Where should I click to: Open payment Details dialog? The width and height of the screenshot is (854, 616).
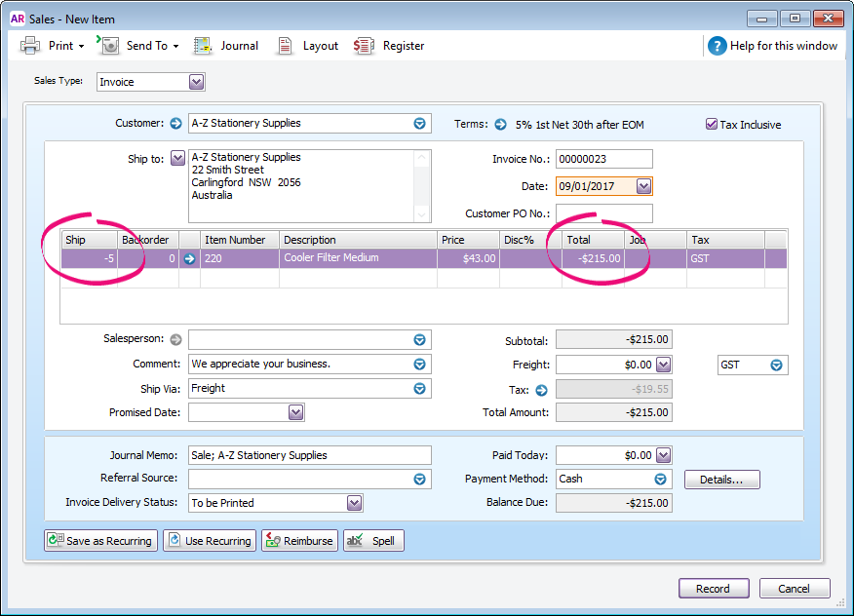click(721, 479)
